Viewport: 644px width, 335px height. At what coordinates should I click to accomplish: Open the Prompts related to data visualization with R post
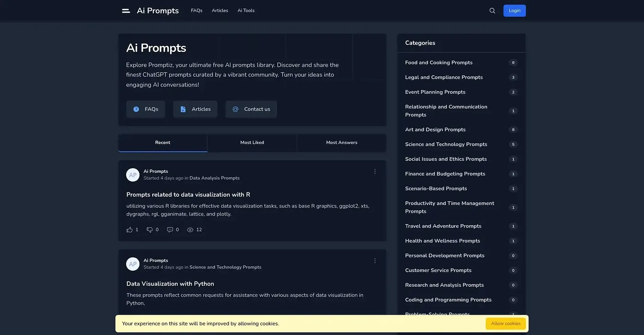(188, 195)
